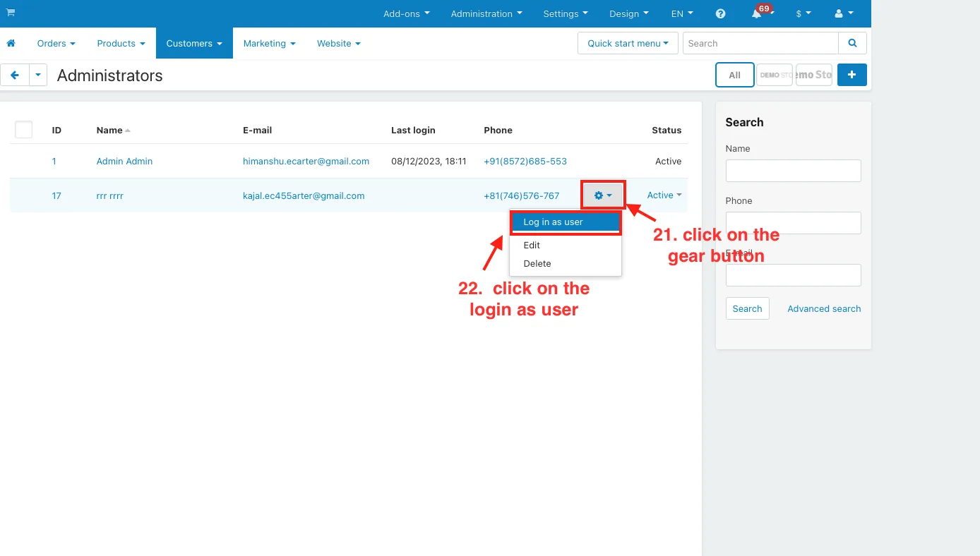Click the blue plus add administrator button

852,75
